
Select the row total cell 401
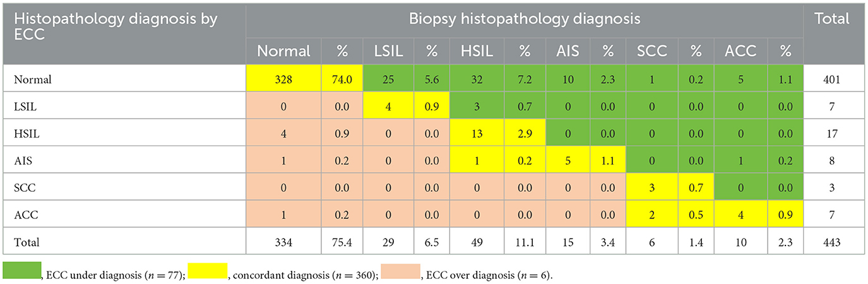(x=833, y=80)
